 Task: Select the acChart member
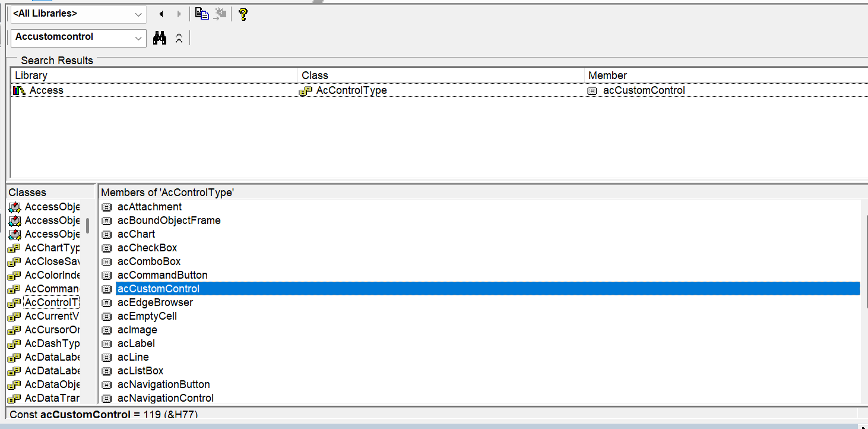(137, 234)
